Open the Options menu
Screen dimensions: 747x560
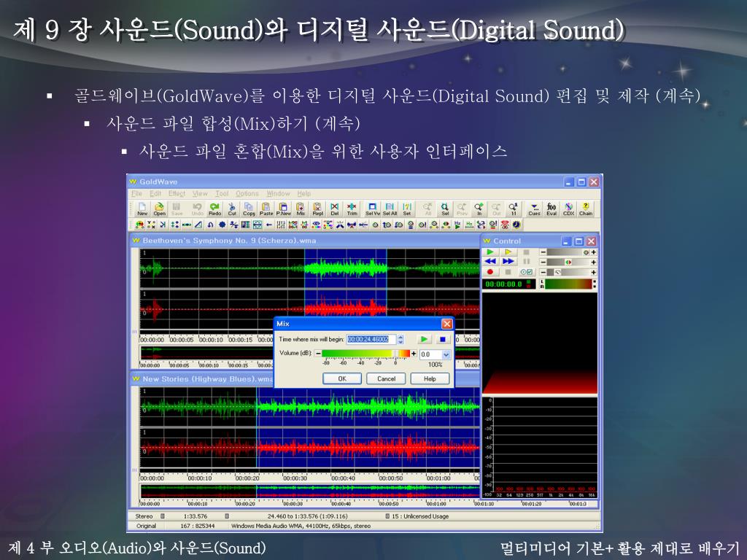point(247,193)
